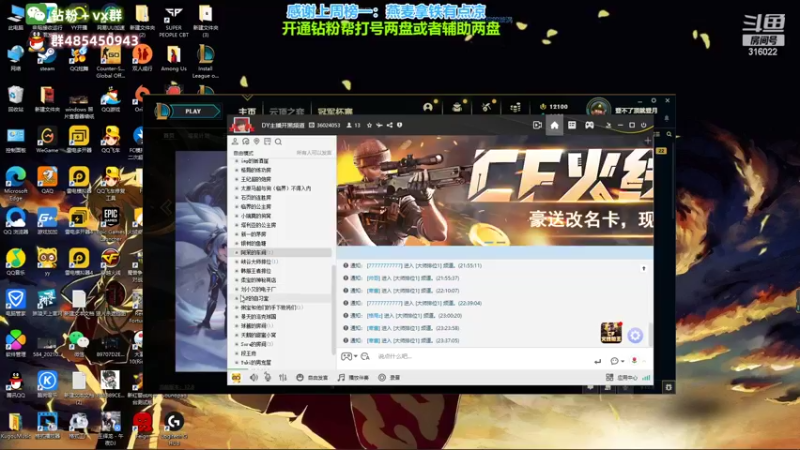Open the audio mixer sliders icon
Viewport: 800px width, 450px height.
pos(283,378)
